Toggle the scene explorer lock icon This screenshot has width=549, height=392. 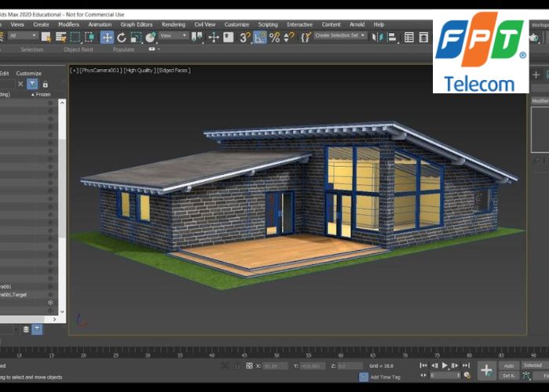pos(45,84)
